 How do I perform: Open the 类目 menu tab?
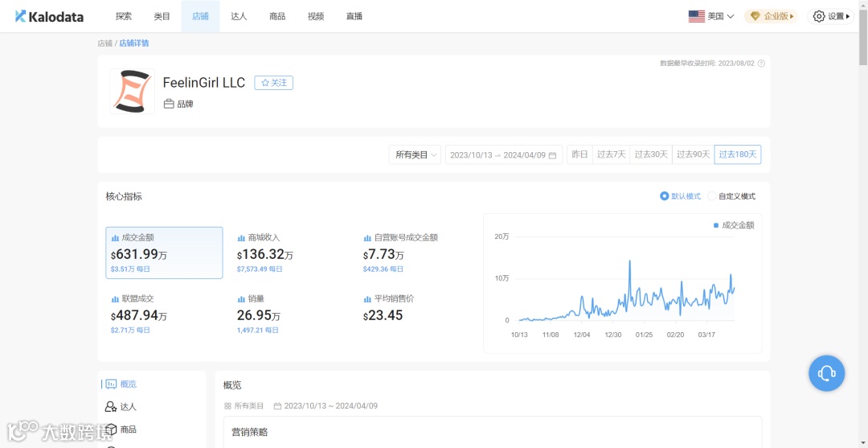click(x=162, y=17)
